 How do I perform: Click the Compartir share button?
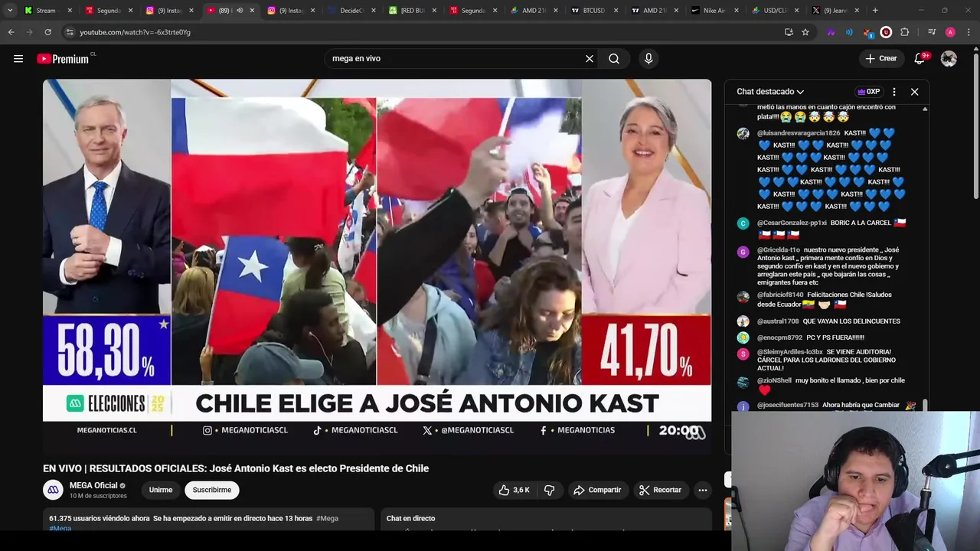pos(597,490)
